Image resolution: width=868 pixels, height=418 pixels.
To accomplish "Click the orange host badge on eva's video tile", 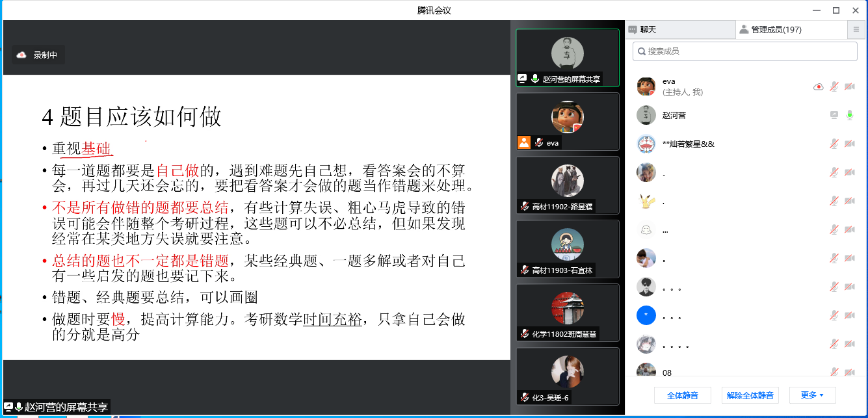I will click(523, 142).
